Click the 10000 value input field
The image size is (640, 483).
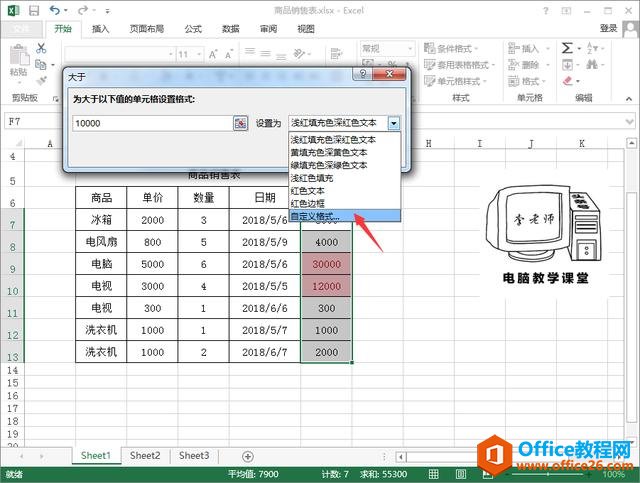point(152,123)
